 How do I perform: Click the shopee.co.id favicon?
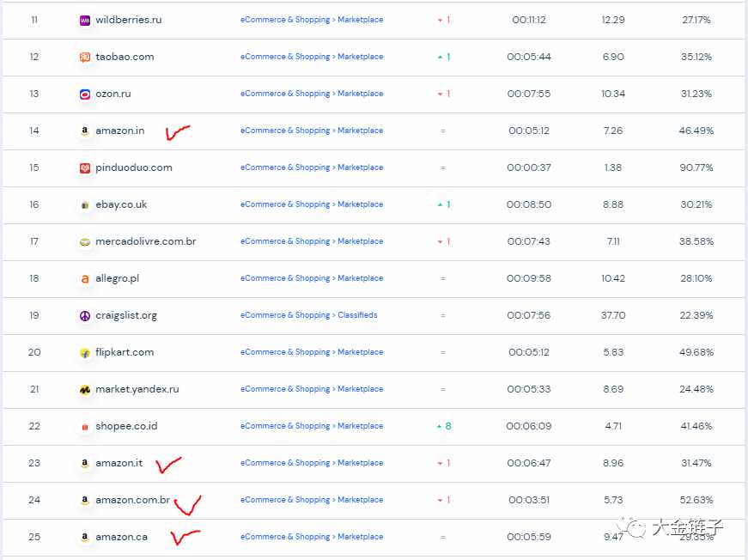coord(85,427)
